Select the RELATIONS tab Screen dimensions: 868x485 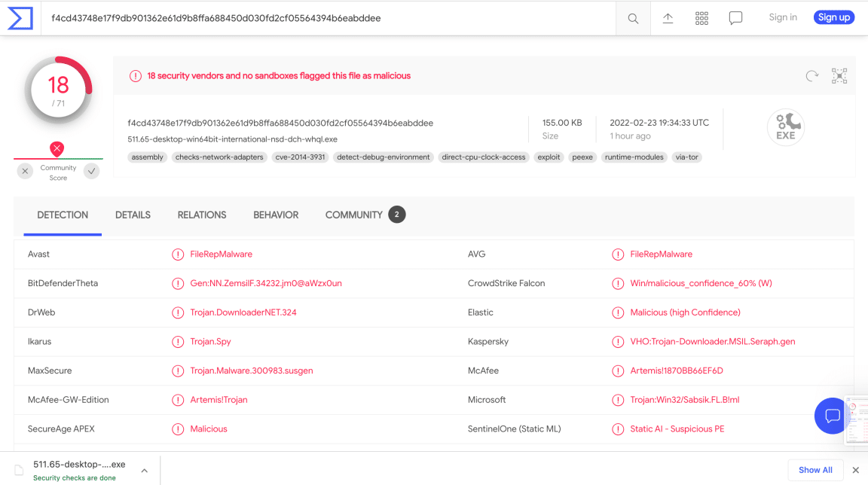click(x=202, y=215)
